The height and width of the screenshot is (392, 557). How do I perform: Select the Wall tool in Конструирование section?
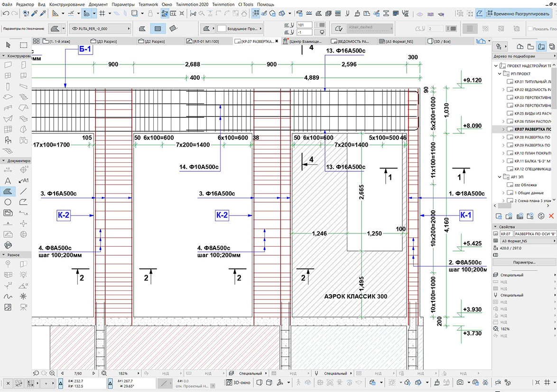coord(8,65)
